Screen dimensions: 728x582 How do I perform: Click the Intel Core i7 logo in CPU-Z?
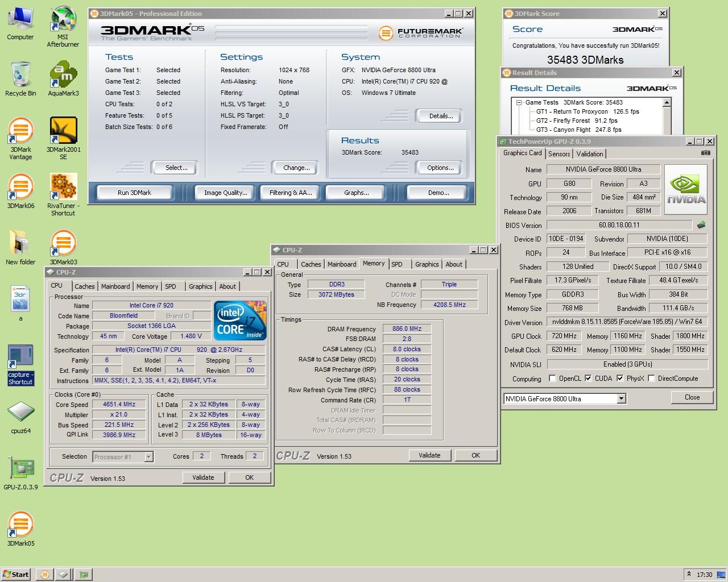click(x=240, y=321)
